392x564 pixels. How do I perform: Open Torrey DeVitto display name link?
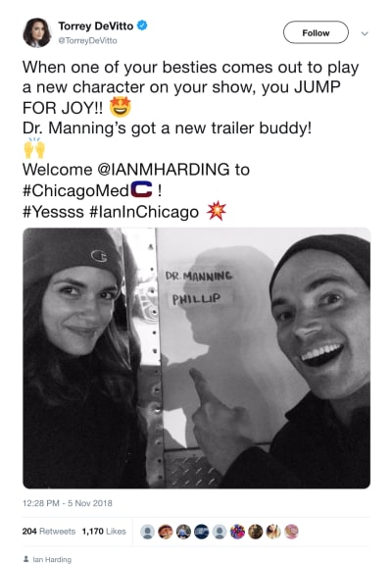pyautogui.click(x=96, y=26)
